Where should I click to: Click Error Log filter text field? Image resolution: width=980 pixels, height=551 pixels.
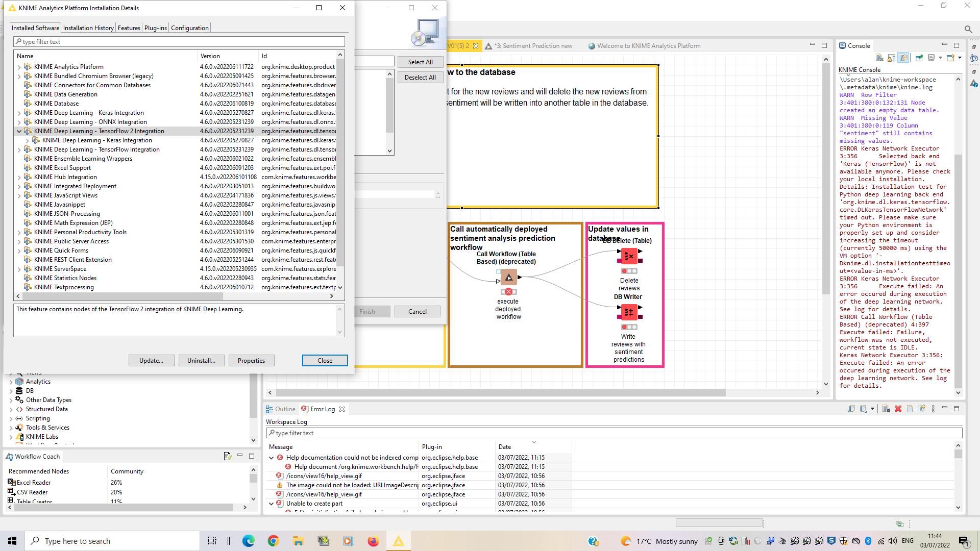point(614,433)
